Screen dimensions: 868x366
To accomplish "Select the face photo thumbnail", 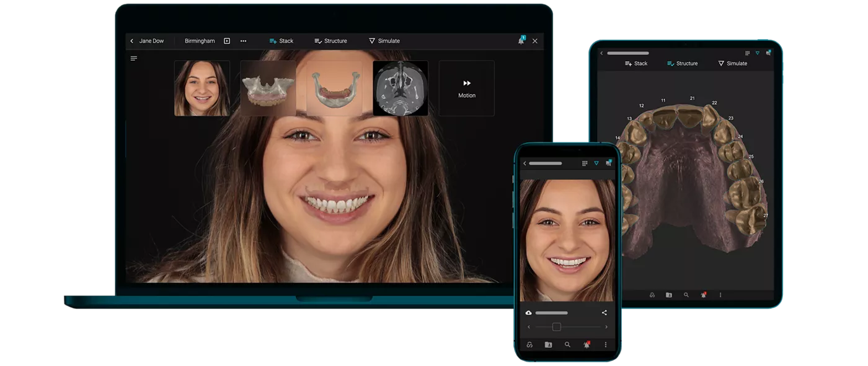I will (x=202, y=88).
